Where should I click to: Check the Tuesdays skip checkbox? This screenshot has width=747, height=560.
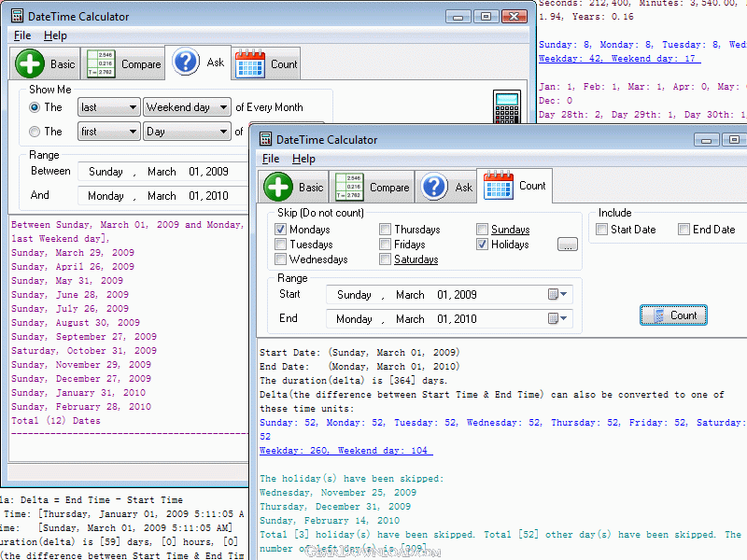tap(281, 245)
